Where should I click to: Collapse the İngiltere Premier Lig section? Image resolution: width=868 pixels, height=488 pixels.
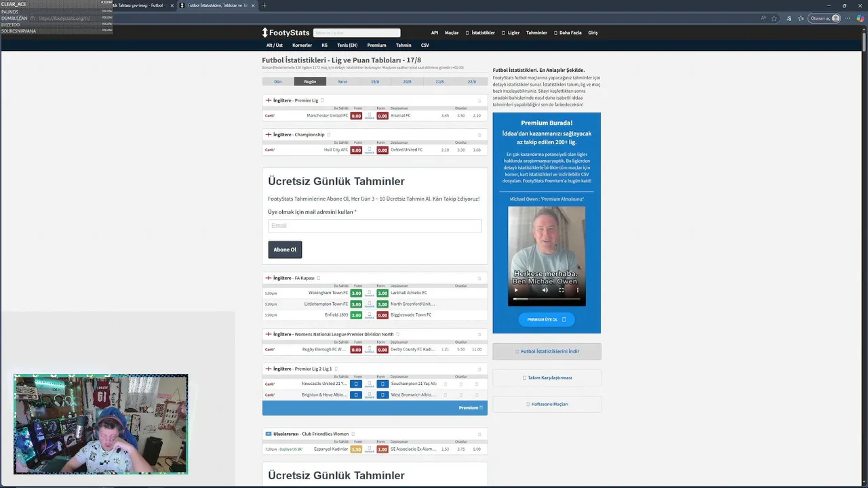pyautogui.click(x=479, y=100)
